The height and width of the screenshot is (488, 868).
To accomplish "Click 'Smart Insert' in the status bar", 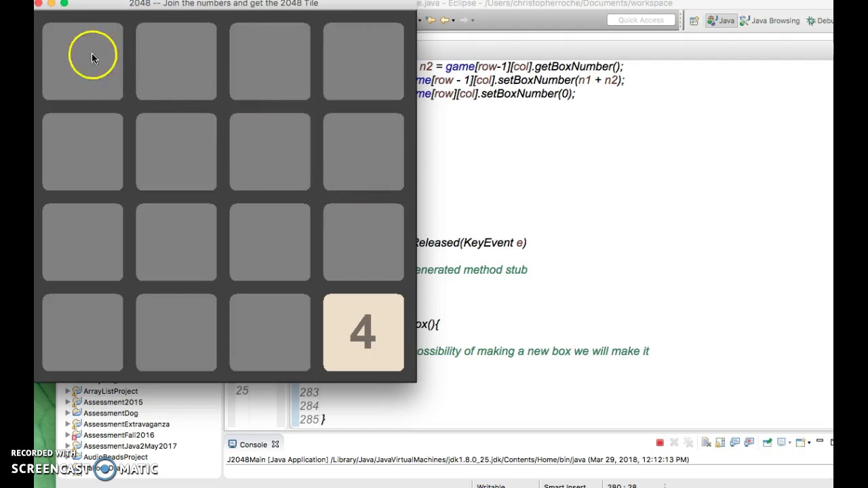I will [x=564, y=485].
